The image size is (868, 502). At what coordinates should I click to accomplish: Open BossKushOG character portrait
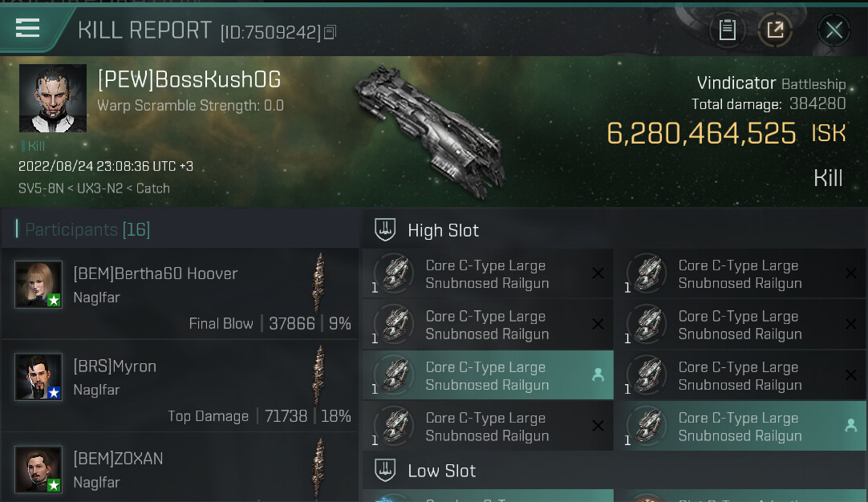pyautogui.click(x=53, y=98)
